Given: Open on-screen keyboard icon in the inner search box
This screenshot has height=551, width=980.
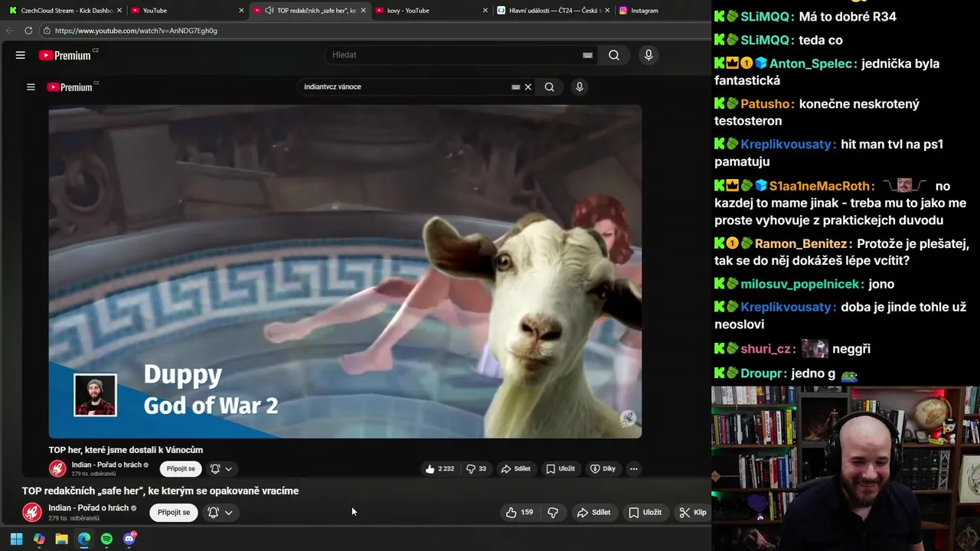Looking at the screenshot, I should (515, 87).
